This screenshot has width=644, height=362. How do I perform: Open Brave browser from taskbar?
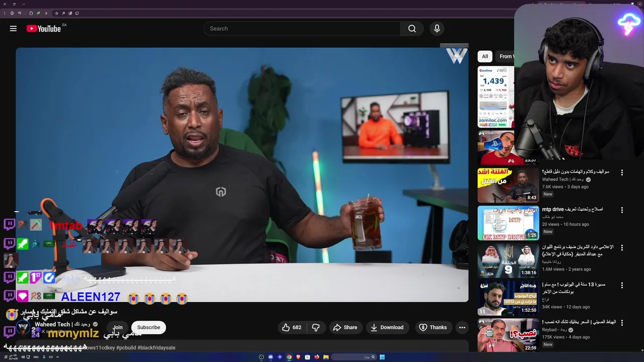298,357
